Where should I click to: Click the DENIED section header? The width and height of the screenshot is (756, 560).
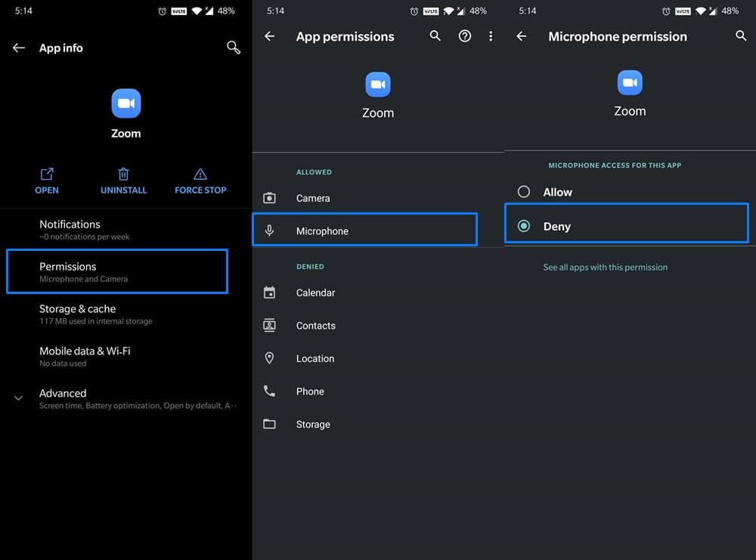[x=310, y=267]
